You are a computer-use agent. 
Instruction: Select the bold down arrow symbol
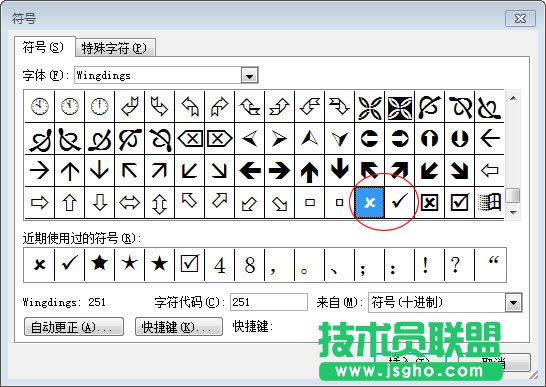[x=340, y=170]
